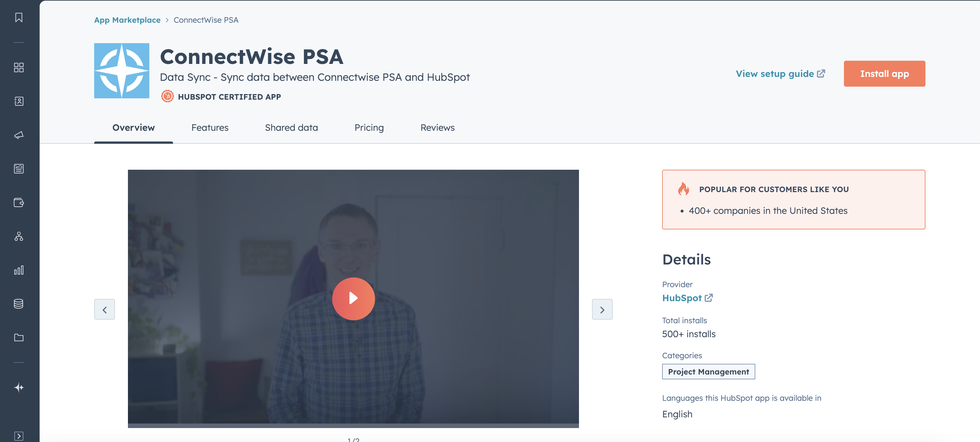Open the CRM contacts icon in sidebar
Screen dimensions: 980x442
pos(19,101)
